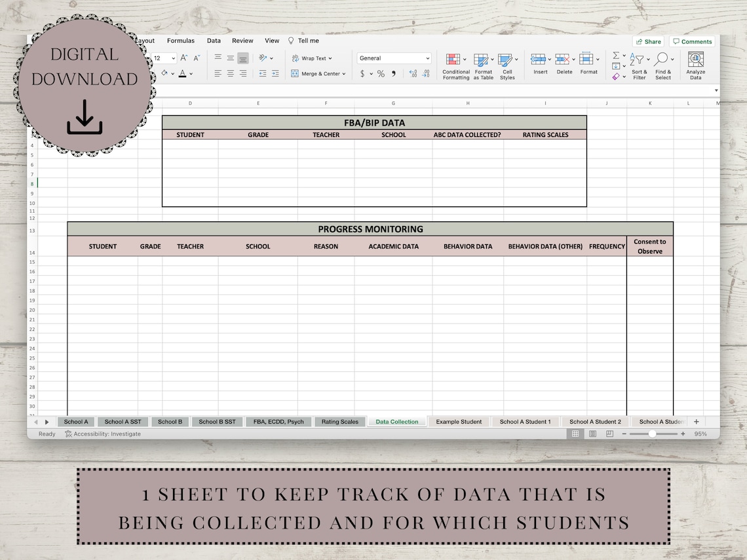Screen dimensions: 747x560
Task: Switch to the Rating Scales sheet tab
Action: pos(340,421)
